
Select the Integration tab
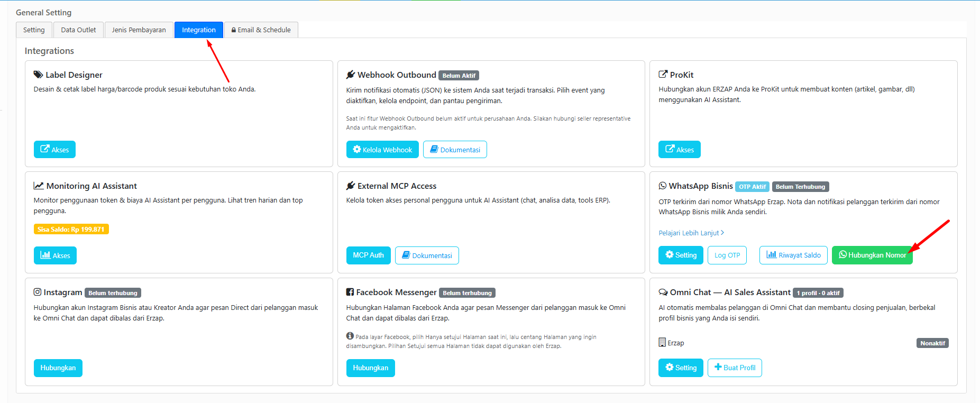[199, 30]
